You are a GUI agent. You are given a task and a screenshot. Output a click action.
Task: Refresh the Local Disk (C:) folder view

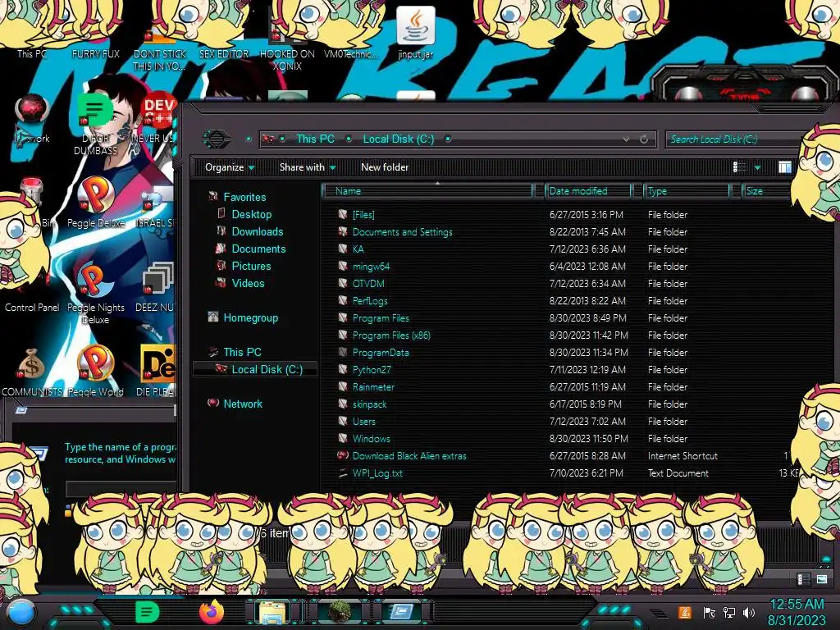tap(644, 139)
